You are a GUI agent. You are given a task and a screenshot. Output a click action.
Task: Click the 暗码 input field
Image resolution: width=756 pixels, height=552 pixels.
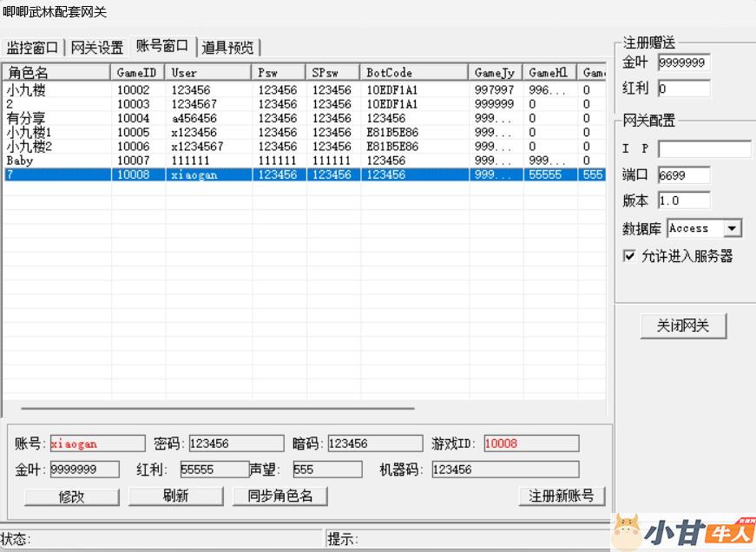(375, 444)
